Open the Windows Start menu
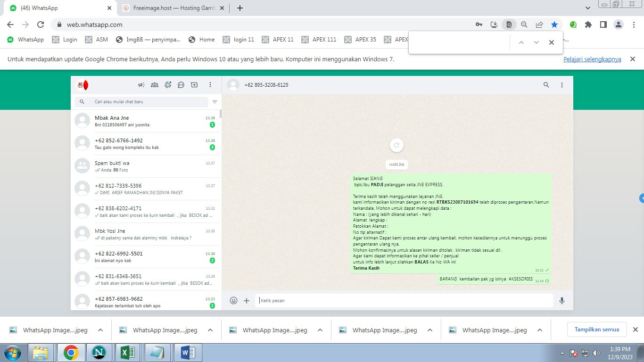This screenshot has height=362, width=644. click(12, 353)
